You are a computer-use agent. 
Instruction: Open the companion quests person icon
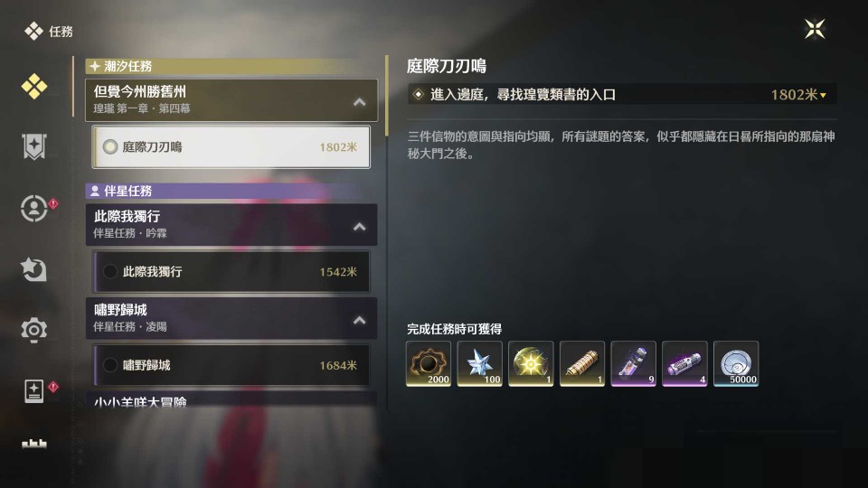click(x=34, y=209)
